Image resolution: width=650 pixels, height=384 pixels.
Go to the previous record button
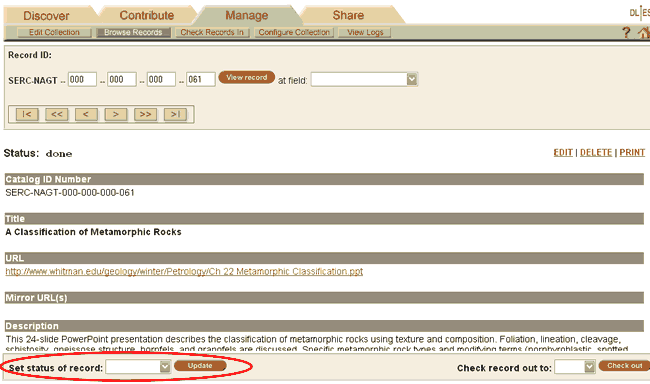pyautogui.click(x=86, y=114)
